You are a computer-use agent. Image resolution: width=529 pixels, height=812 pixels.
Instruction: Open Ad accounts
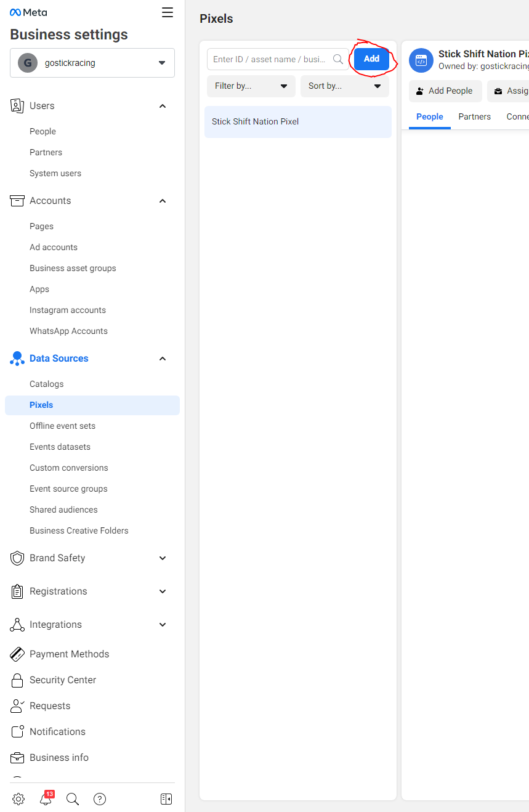click(x=54, y=248)
